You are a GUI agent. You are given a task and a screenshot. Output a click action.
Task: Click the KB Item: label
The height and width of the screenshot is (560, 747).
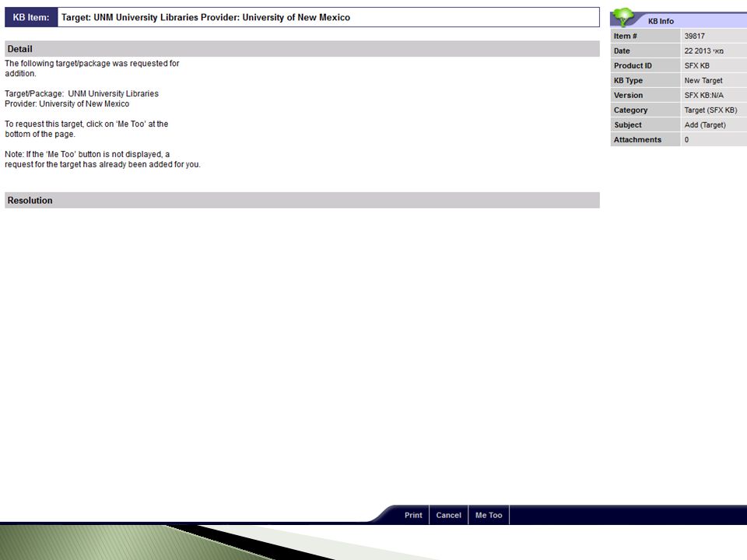31,17
